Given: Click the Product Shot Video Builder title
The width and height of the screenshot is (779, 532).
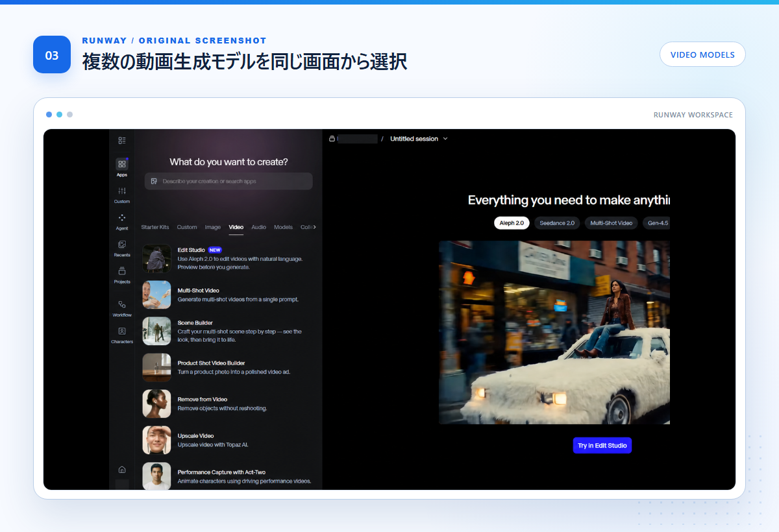Looking at the screenshot, I should tap(212, 363).
